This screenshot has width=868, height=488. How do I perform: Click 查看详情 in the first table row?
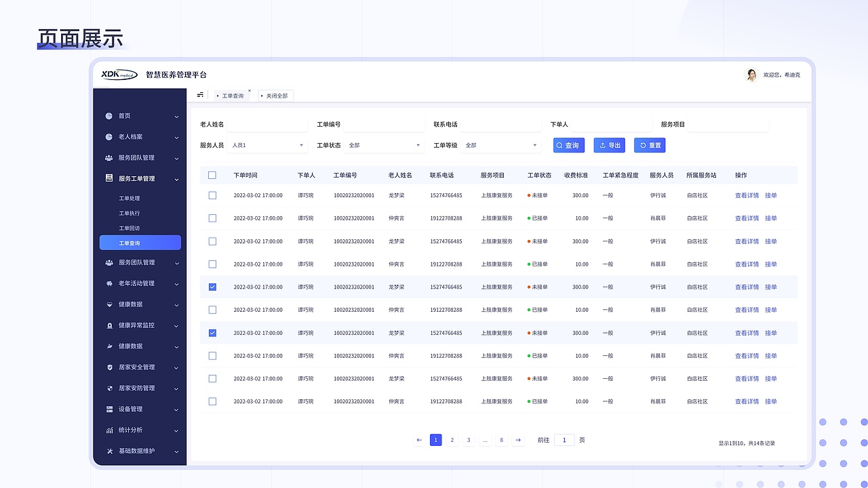coord(747,195)
